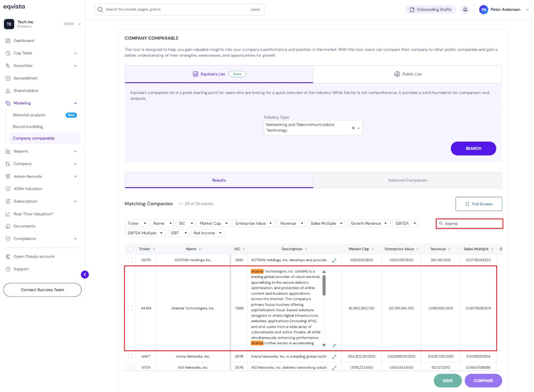Viewport: 534px width, 392px height.
Task: Click the green SAVE button
Action: (448, 381)
